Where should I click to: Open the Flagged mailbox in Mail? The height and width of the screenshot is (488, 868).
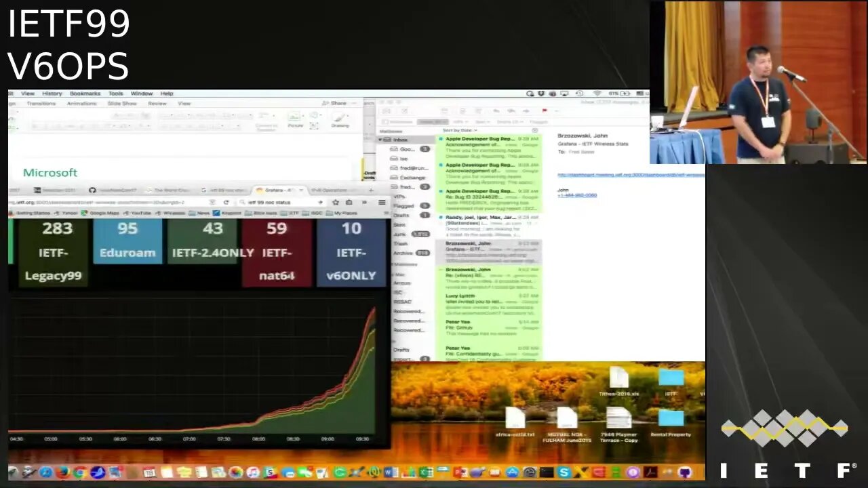[404, 205]
